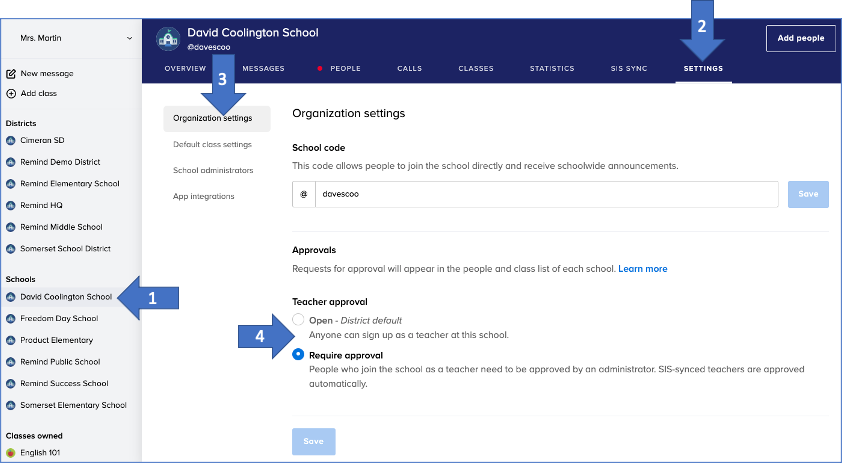Open the School administrators section
The width and height of the screenshot is (842, 463).
(x=213, y=170)
